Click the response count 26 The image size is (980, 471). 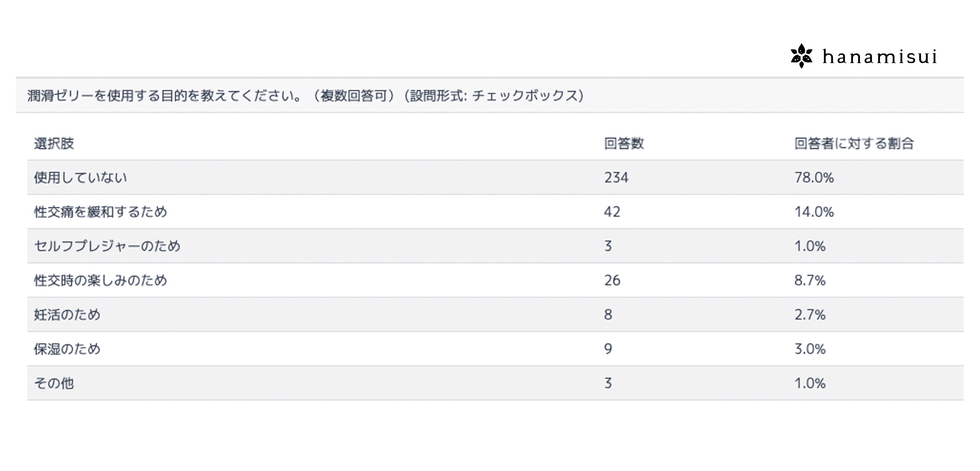(x=612, y=281)
